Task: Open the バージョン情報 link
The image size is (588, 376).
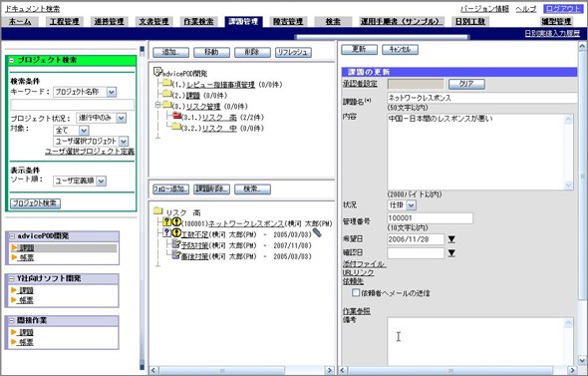Action: pos(484,9)
